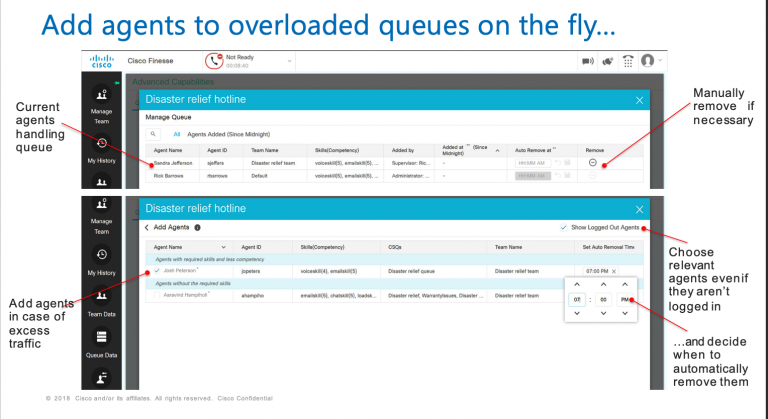Click search icon in Manage Queue
The height and width of the screenshot is (419, 768).
153,132
